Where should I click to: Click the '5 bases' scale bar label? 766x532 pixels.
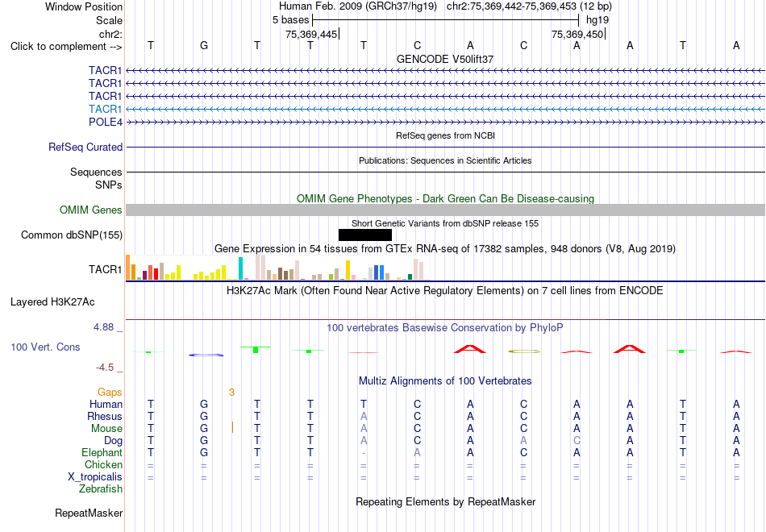[x=290, y=20]
